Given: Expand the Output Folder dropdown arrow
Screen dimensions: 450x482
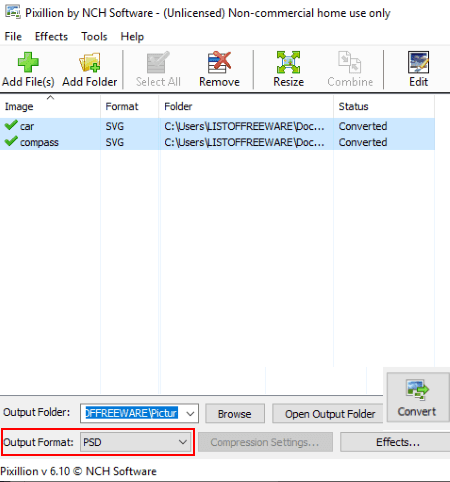Looking at the screenshot, I should pos(190,414).
